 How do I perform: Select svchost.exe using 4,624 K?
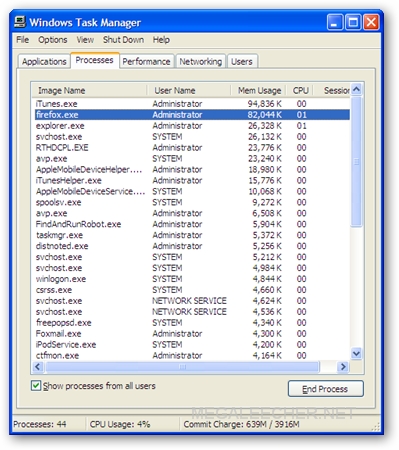coord(191,301)
